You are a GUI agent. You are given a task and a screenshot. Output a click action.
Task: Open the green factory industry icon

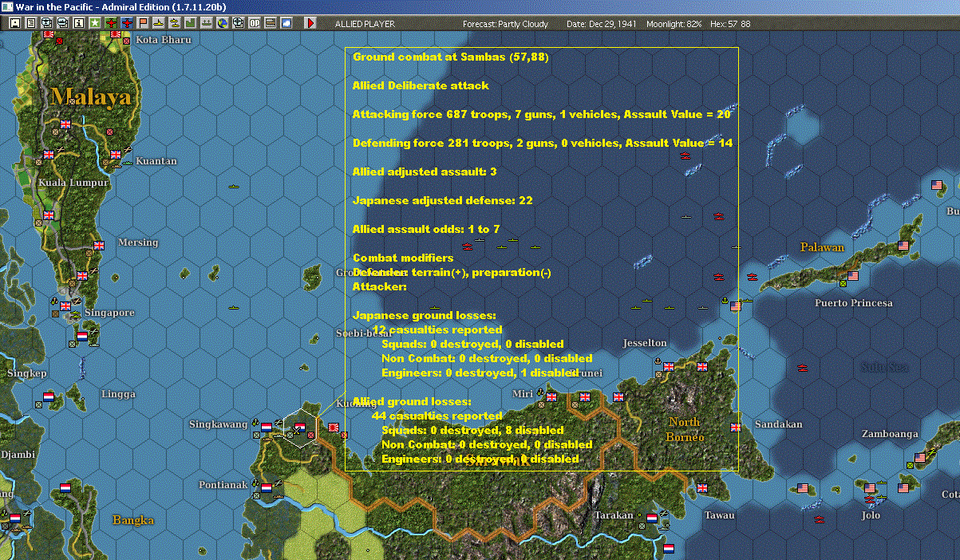pos(190,24)
